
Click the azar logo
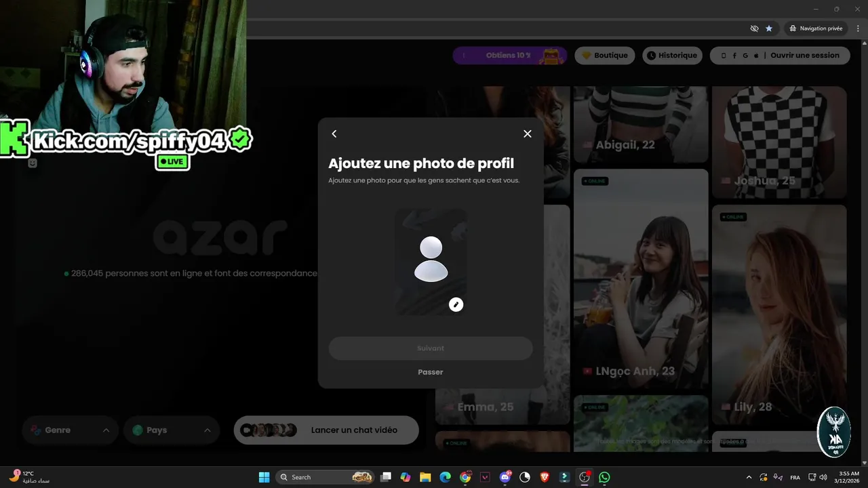point(219,236)
